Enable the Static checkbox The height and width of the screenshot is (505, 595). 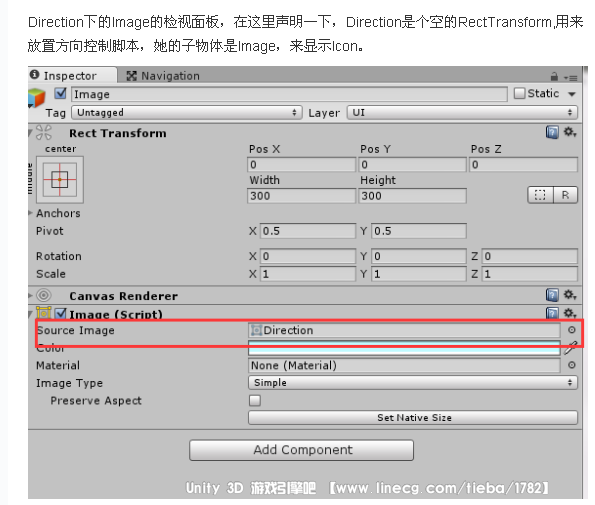click(x=519, y=93)
